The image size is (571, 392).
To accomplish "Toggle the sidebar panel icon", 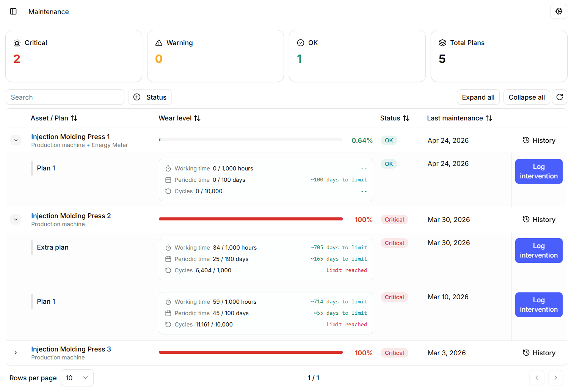I will pos(13,11).
